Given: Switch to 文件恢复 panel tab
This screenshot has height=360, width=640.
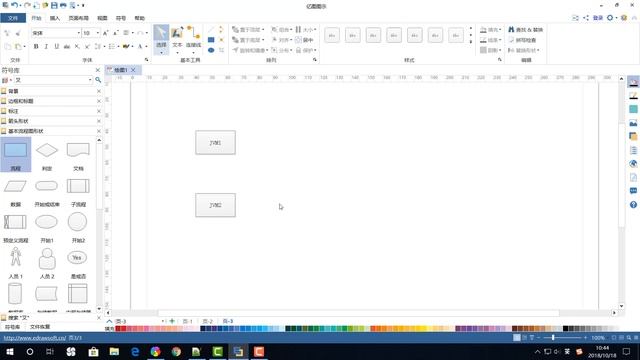Looking at the screenshot, I should pos(40,327).
